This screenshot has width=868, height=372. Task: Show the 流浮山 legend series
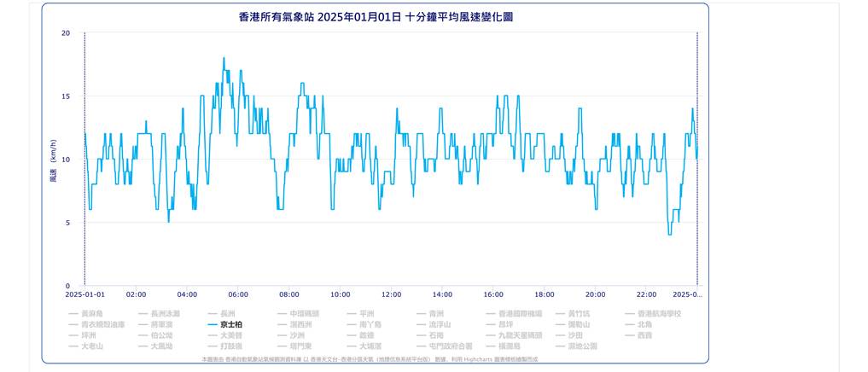[440, 325]
